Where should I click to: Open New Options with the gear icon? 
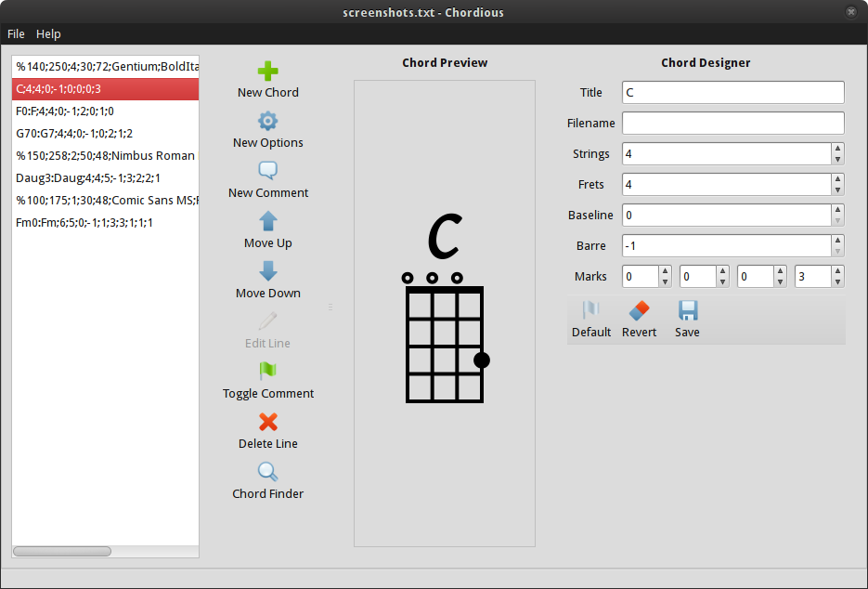(x=268, y=122)
